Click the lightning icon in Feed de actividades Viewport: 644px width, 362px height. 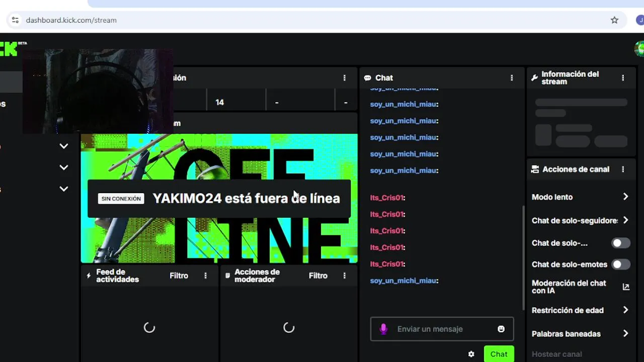pos(89,276)
